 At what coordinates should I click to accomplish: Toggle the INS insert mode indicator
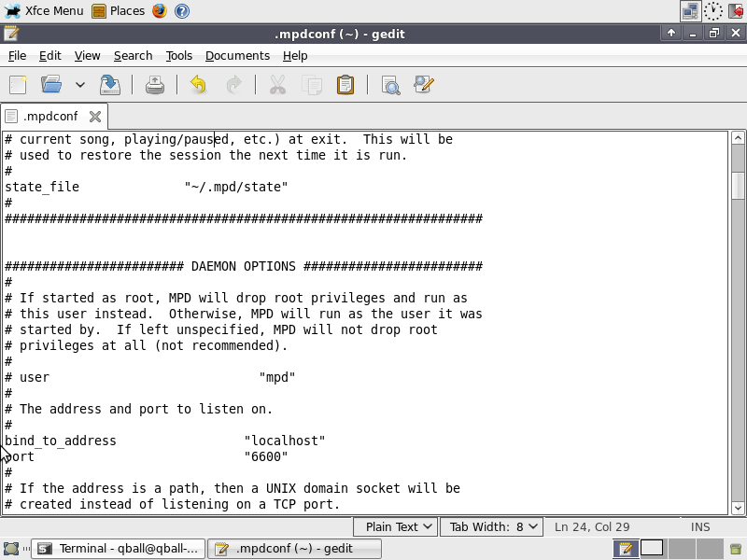click(700, 526)
